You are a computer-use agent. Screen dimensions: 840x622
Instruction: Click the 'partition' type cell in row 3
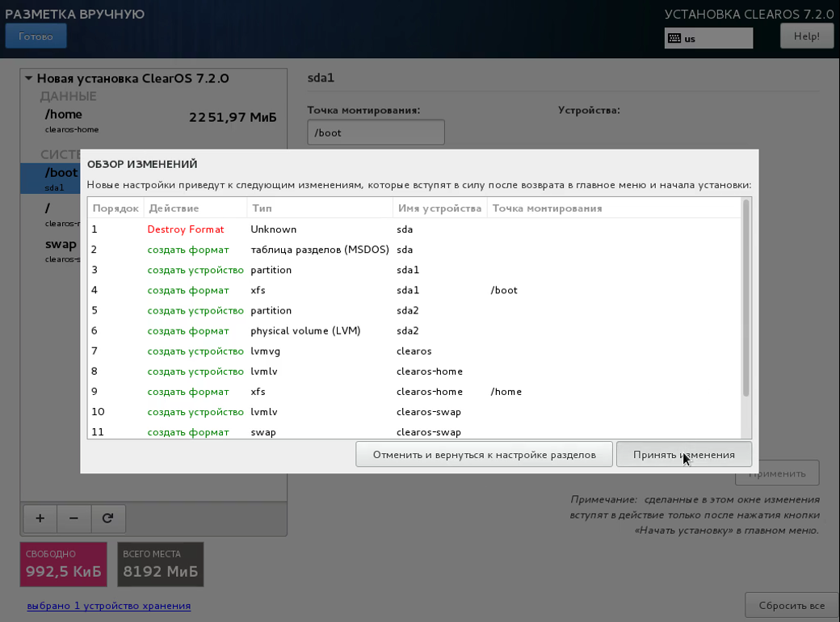point(271,270)
